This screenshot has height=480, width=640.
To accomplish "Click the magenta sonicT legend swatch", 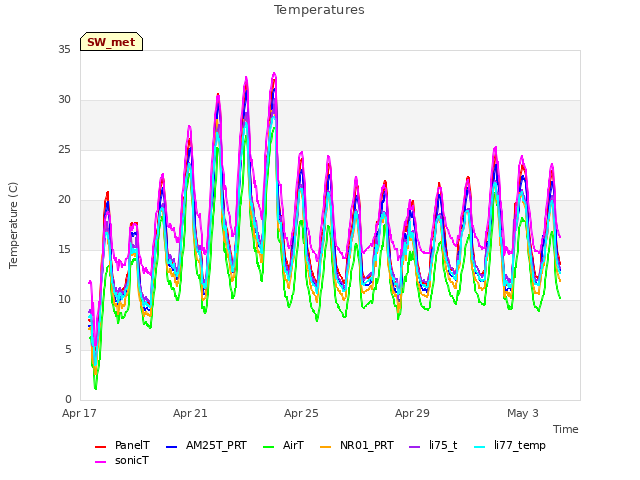I will (100, 462).
